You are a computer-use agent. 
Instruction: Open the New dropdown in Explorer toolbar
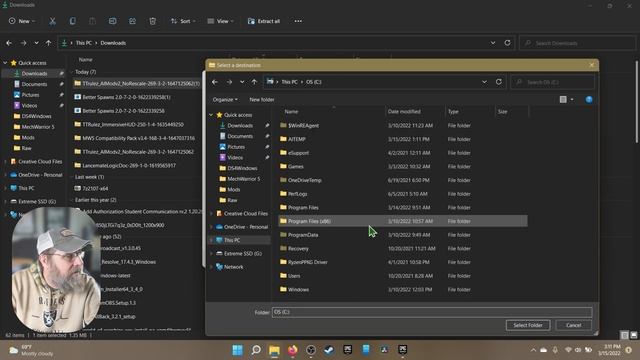click(22, 21)
